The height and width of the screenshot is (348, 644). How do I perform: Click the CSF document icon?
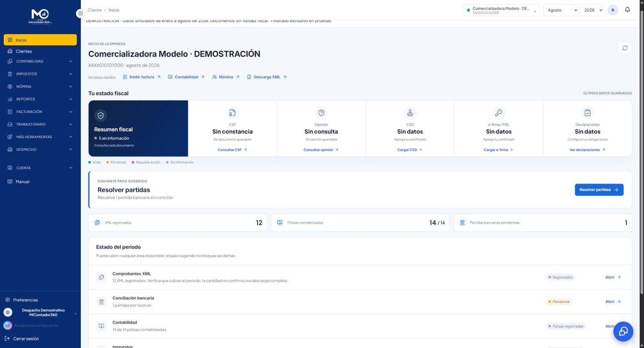click(232, 113)
